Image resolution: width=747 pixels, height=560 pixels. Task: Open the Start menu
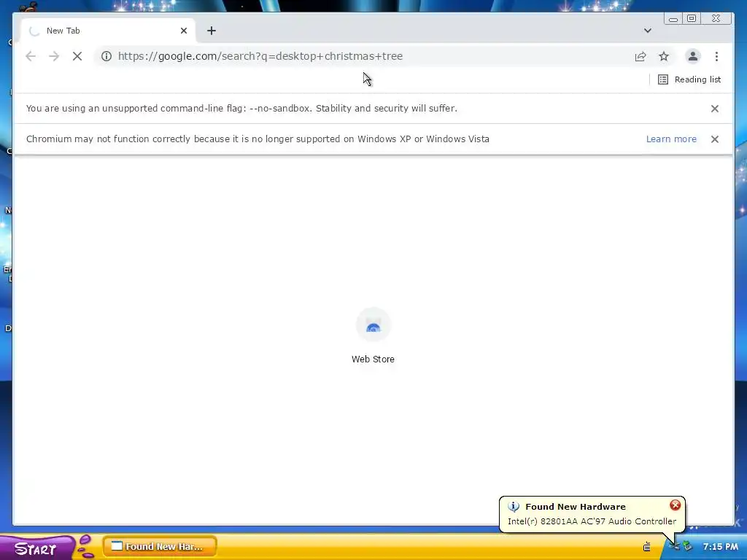point(36,548)
